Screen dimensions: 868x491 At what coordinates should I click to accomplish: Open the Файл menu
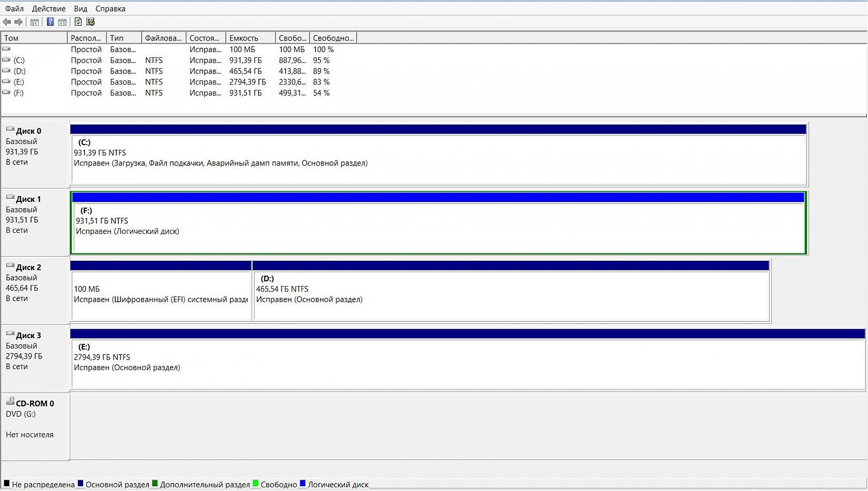[x=14, y=8]
